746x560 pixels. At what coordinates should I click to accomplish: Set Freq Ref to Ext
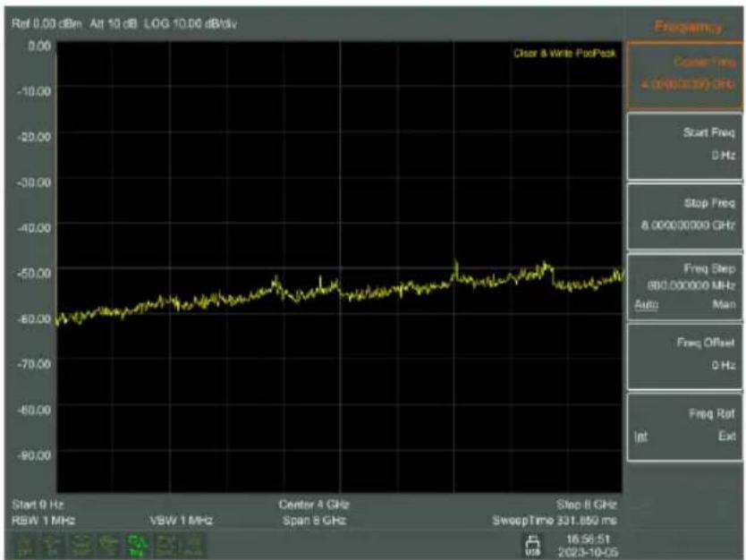(726, 436)
